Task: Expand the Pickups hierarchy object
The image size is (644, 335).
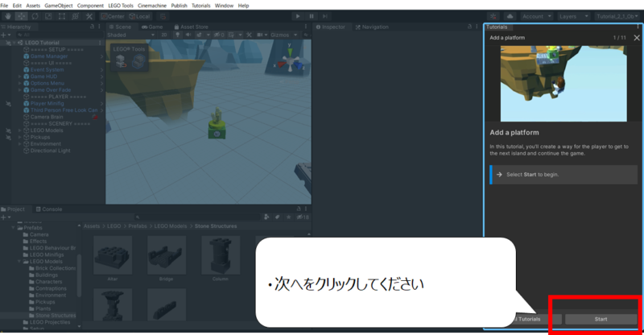Action: tap(19, 137)
